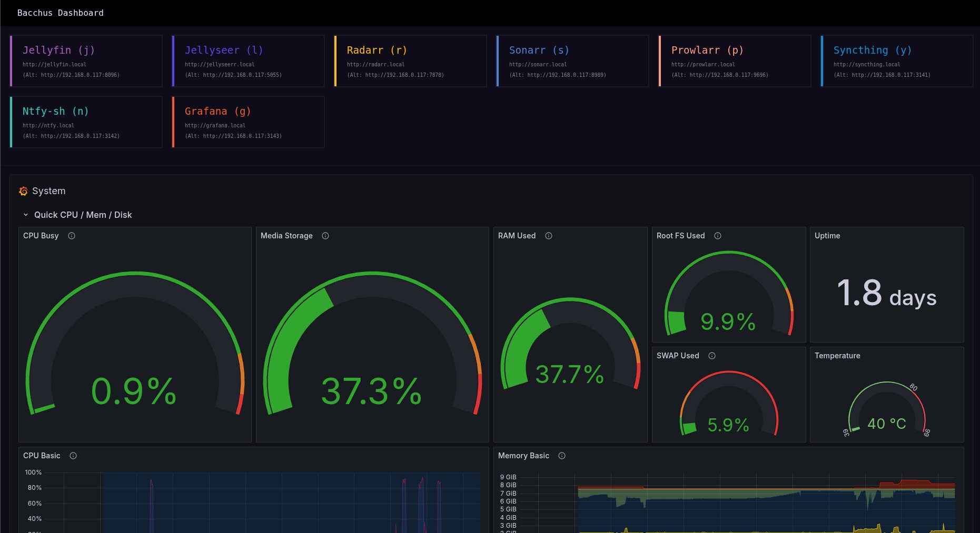This screenshot has height=533, width=980.
Task: Show info icon for CPU Busy panel
Action: click(x=72, y=236)
